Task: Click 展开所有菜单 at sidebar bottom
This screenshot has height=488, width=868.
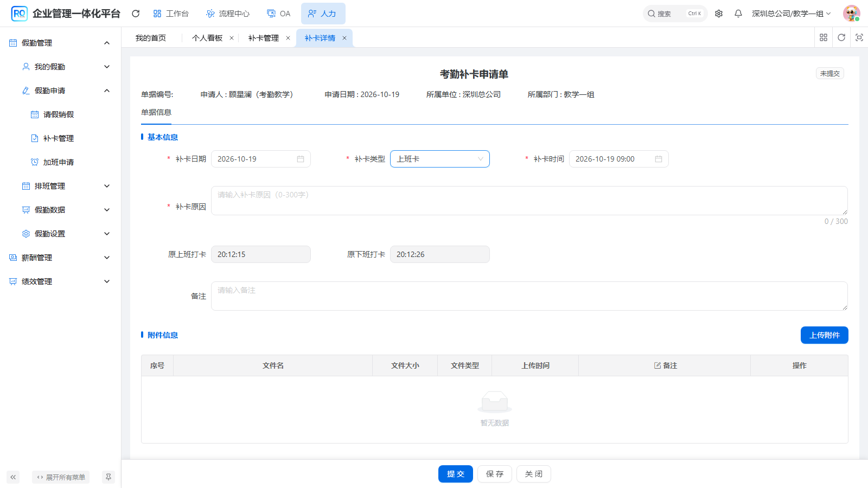Action: pos(61,477)
